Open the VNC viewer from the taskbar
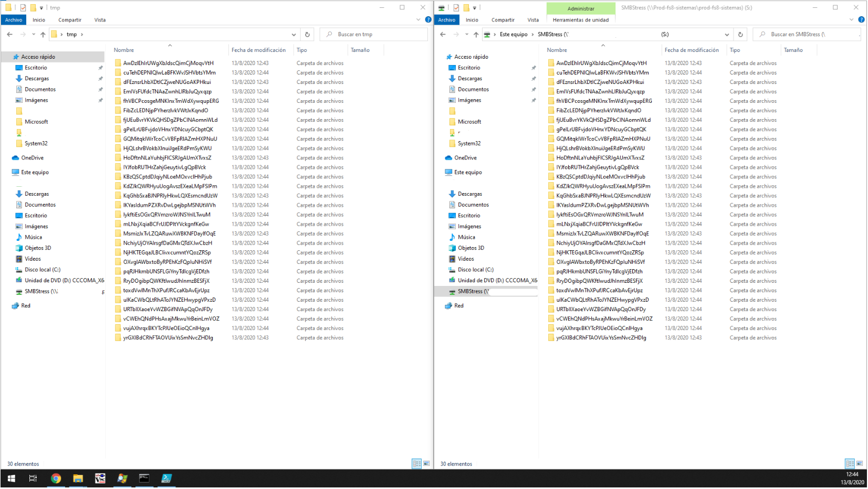 pyautogui.click(x=100, y=479)
